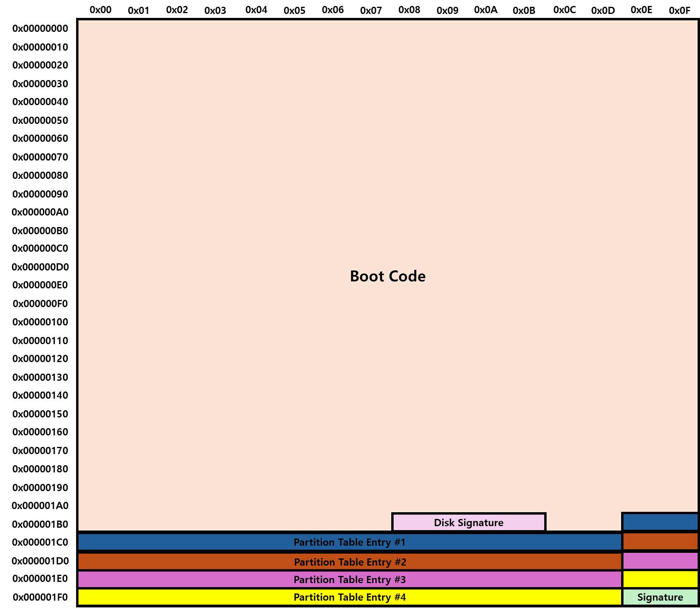This screenshot has width=700, height=609.
Task: Select the 0x000001D0 row offset label
Action: click(x=40, y=561)
